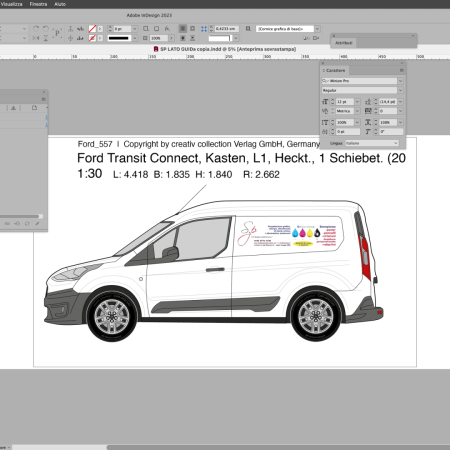Open the 14,4 pt leading dropdown
450x450 pixels.
[x=400, y=101]
